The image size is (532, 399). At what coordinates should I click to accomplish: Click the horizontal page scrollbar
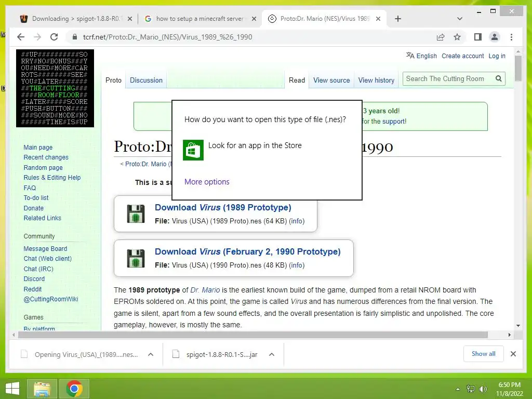click(x=253, y=335)
